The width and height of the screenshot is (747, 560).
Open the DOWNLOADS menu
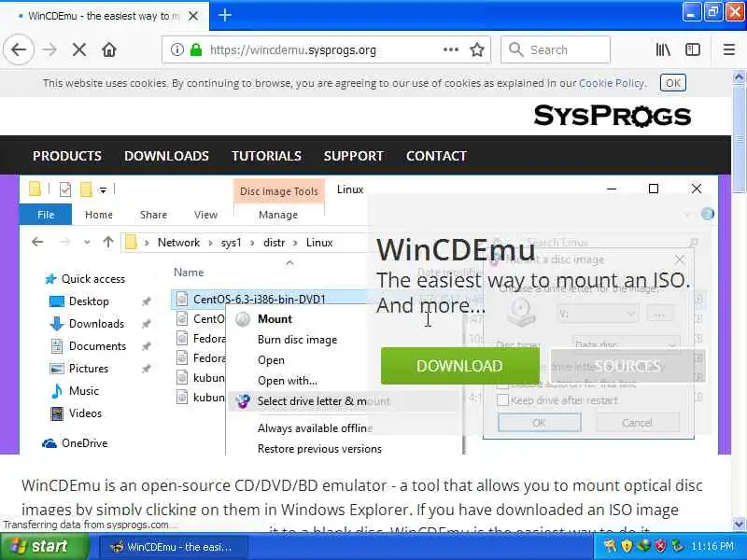click(x=166, y=156)
